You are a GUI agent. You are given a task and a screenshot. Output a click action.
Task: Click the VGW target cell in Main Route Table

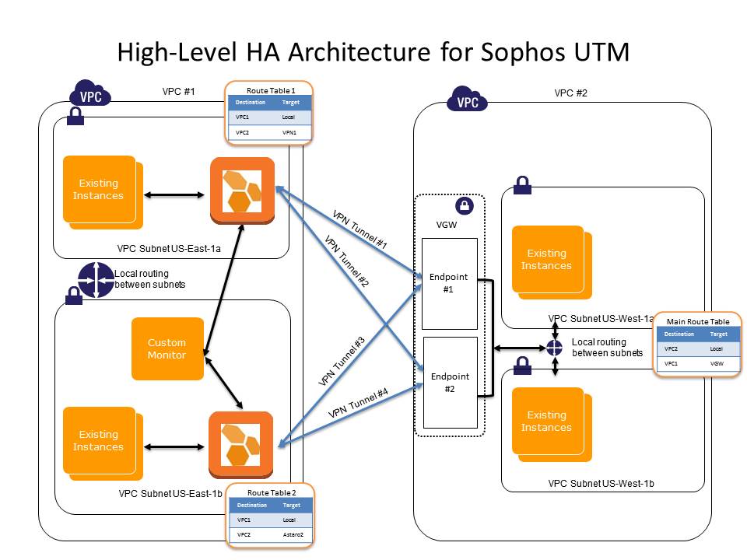717,364
